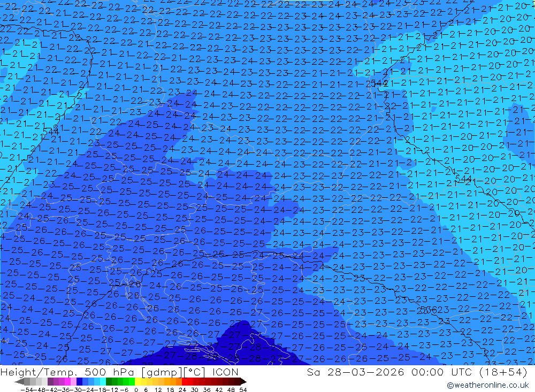
Task: Click the gray left arrow of the color scale
Action: [19, 381]
